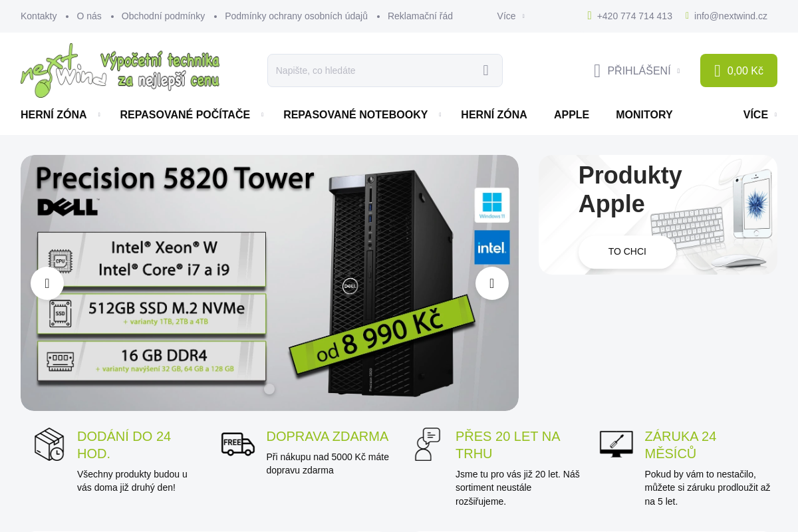
Task: Open the APPLE category
Action: pos(571,115)
